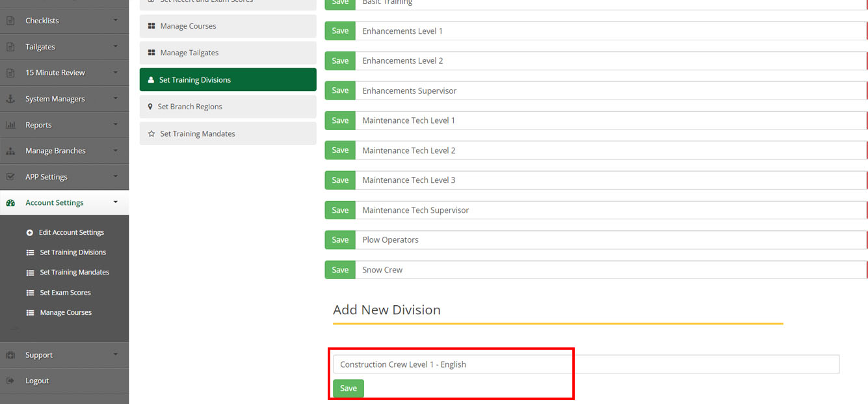Click the list icon beside sidebar Set Training Divisions

[x=30, y=252]
